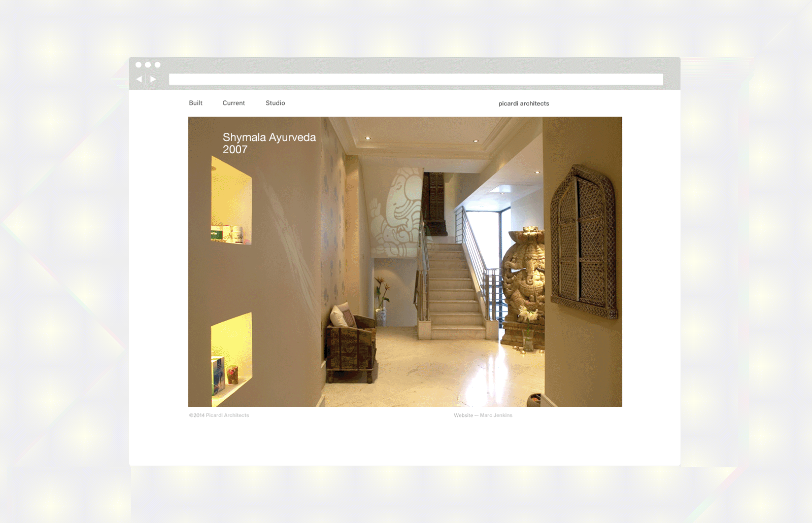Follow the Website — Marc Jenkins credit link
Viewport: 812px width, 523px height.
(483, 415)
